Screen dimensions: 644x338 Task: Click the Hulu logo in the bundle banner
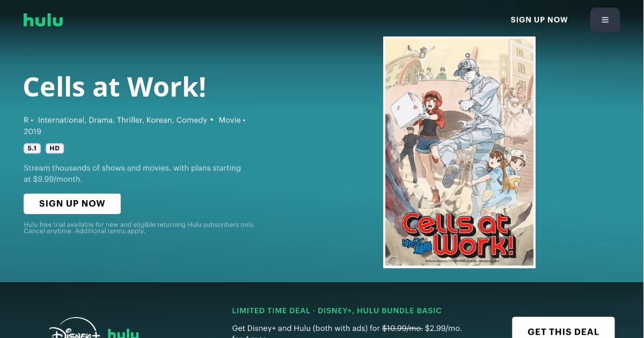123,333
